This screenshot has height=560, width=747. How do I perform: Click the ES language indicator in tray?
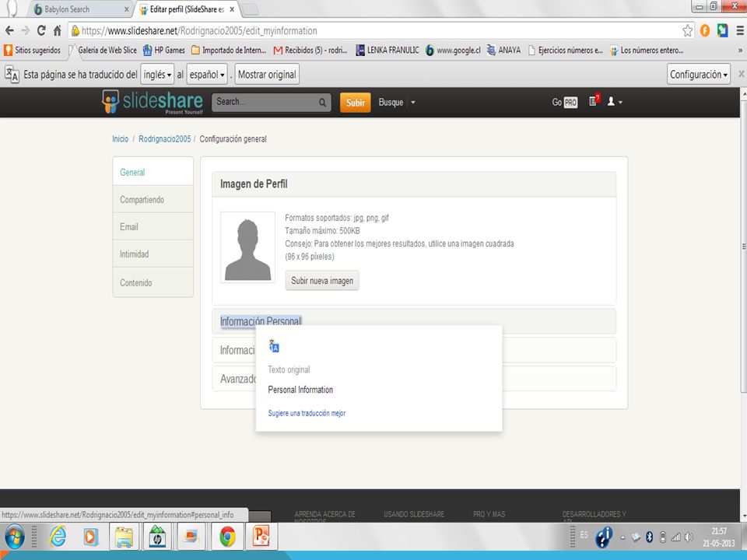click(584, 535)
